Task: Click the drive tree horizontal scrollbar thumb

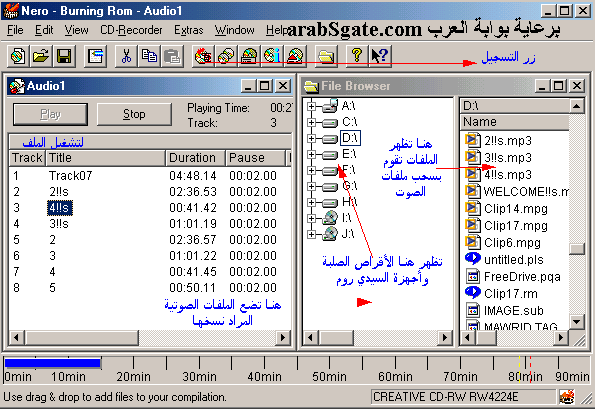Action: click(x=336, y=337)
